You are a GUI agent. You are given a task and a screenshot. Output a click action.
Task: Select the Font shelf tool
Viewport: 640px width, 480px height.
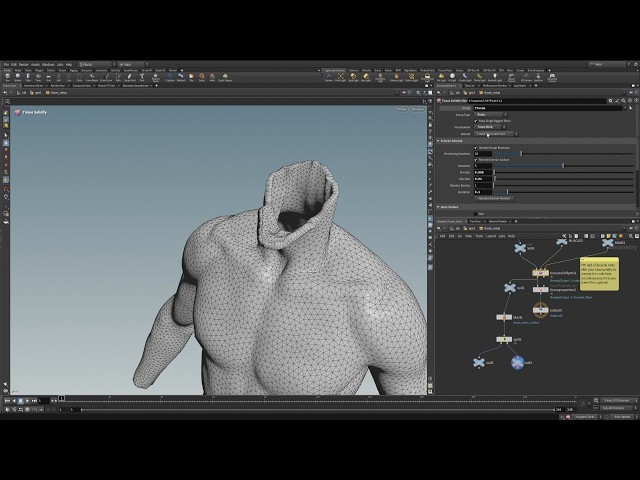[142, 77]
